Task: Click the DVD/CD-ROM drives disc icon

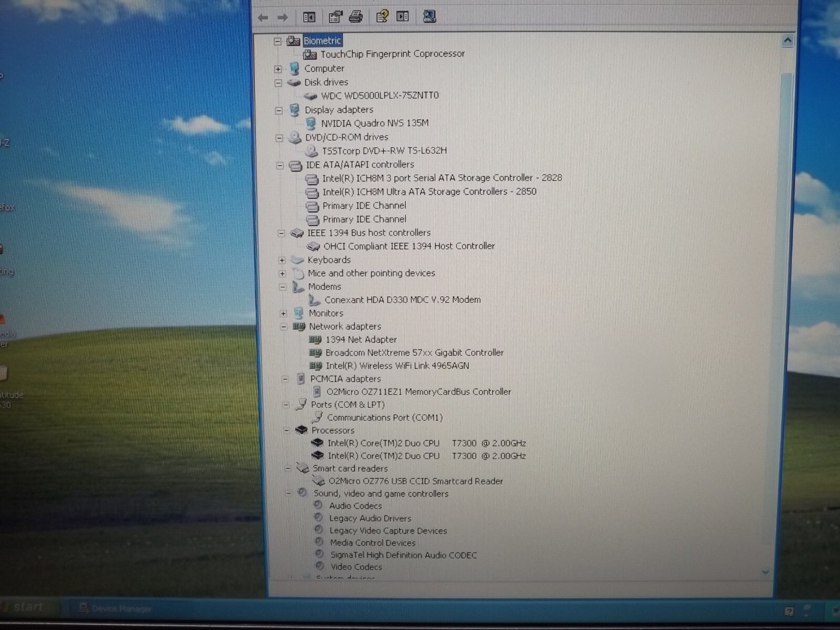Action: tap(295, 138)
